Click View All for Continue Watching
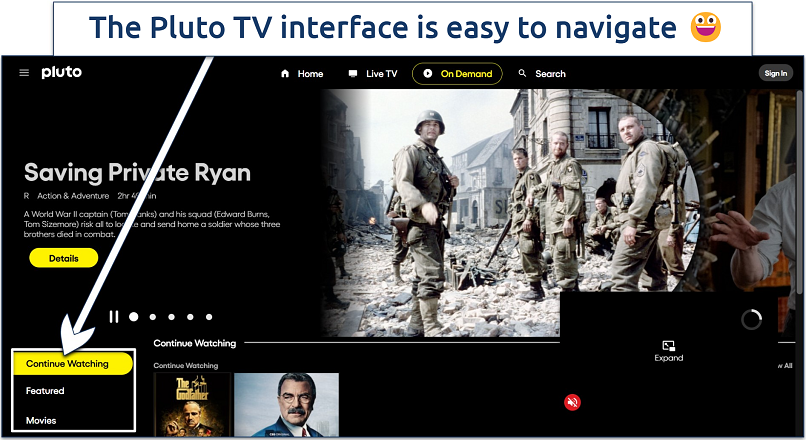806x440 pixels. click(783, 366)
